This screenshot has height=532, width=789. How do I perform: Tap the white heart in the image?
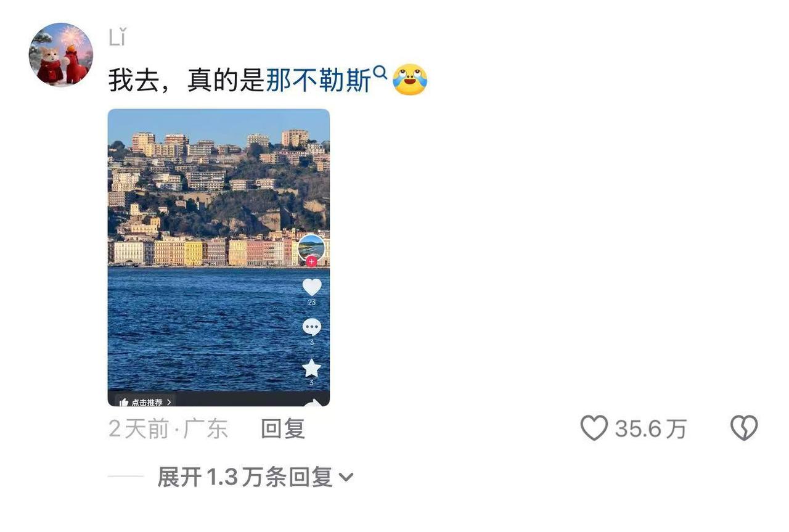[312, 287]
